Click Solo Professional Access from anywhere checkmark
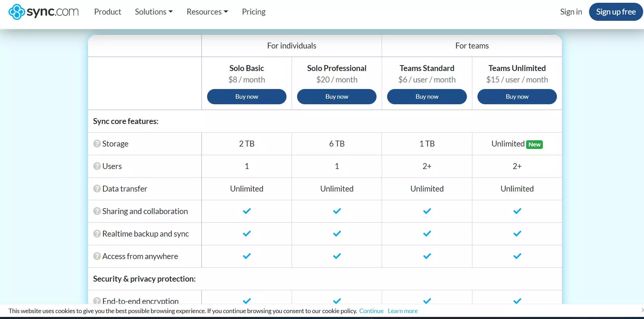Screen dimensions: 644x319 click(x=337, y=256)
